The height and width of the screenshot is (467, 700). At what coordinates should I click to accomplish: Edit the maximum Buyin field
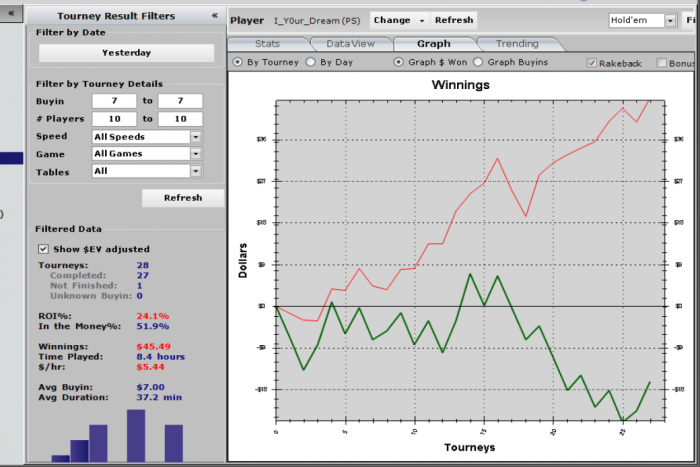180,101
